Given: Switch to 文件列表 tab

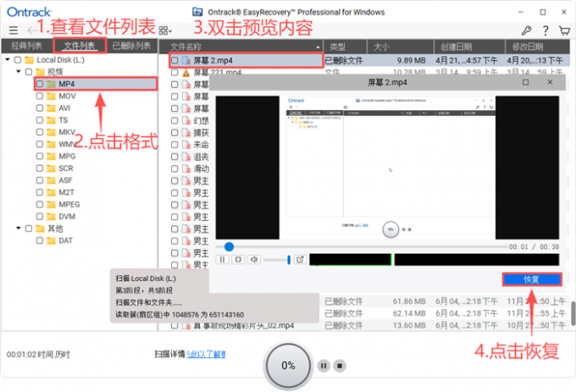Looking at the screenshot, I should (x=80, y=46).
